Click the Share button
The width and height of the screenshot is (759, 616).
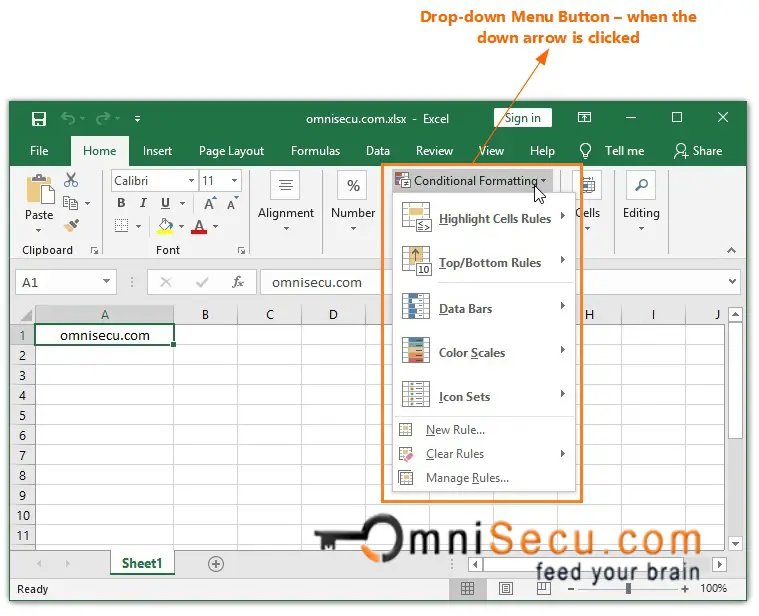click(698, 151)
